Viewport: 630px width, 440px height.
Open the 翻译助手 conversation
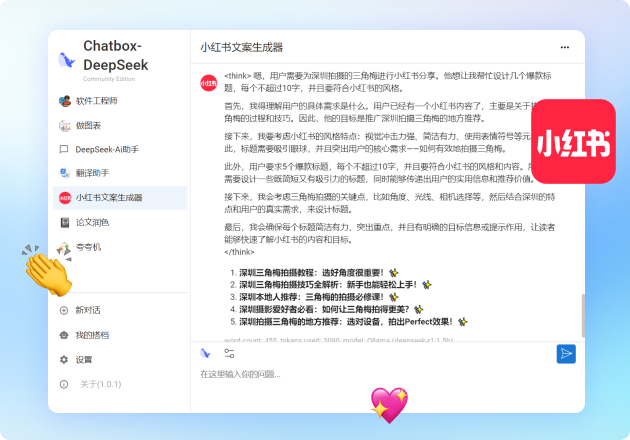[x=94, y=173]
